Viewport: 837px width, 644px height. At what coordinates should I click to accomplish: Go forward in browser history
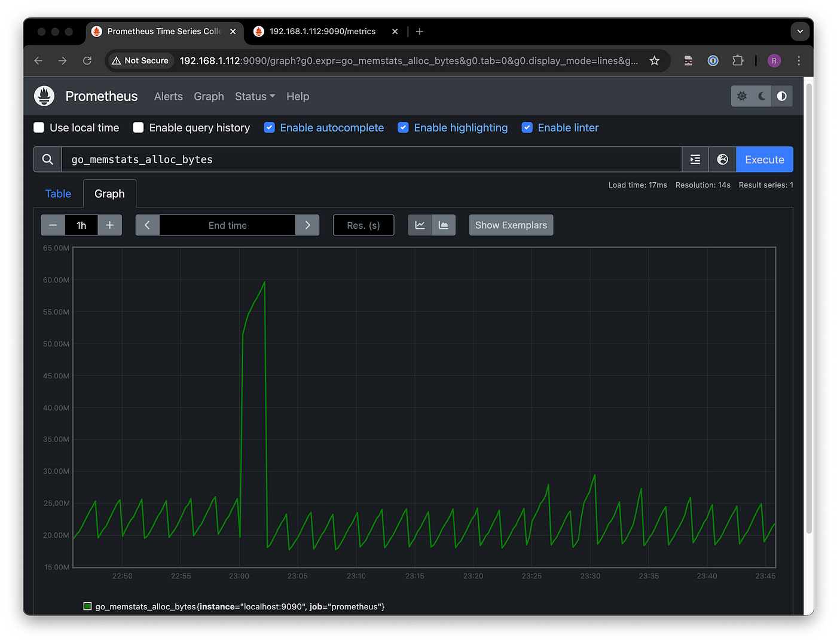[63, 61]
